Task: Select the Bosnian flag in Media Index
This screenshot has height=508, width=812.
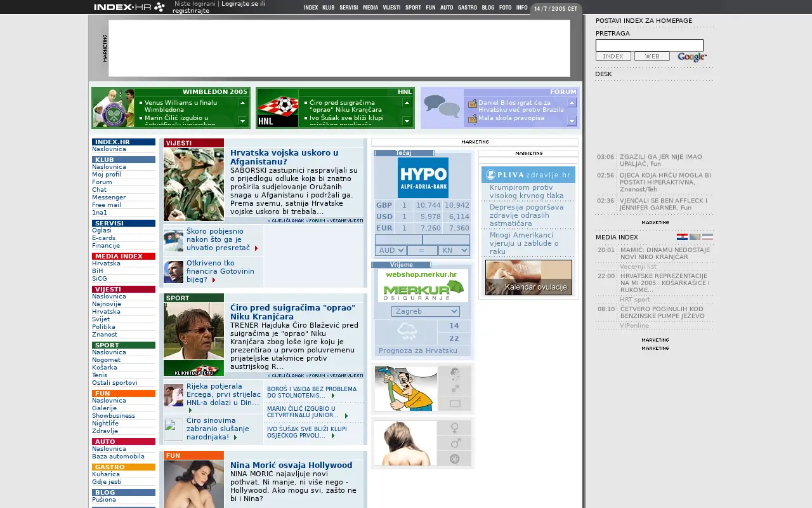Action: pos(695,237)
